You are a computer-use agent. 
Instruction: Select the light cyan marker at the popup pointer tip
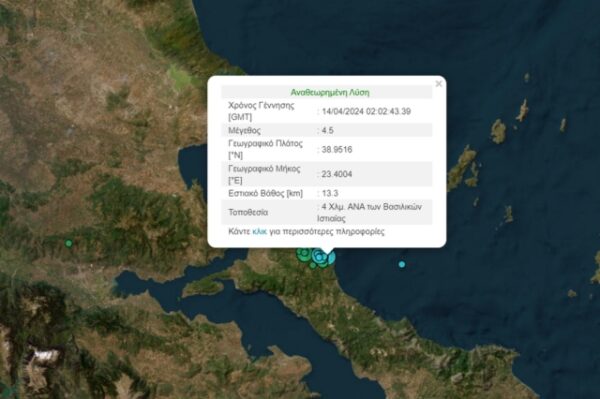coord(332,258)
